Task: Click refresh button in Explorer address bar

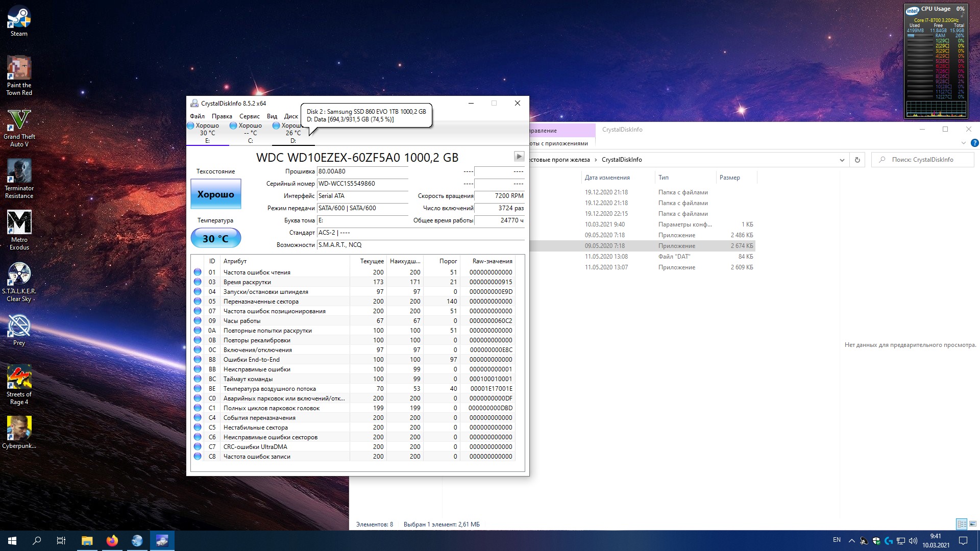Action: 857,160
